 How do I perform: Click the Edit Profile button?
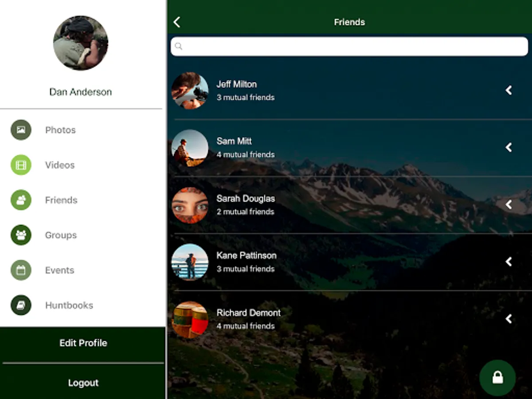[x=83, y=343]
